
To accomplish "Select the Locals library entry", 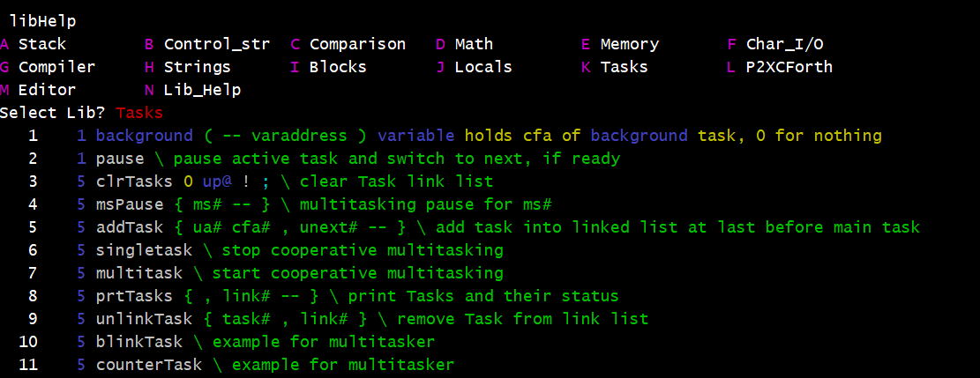I will [483, 67].
